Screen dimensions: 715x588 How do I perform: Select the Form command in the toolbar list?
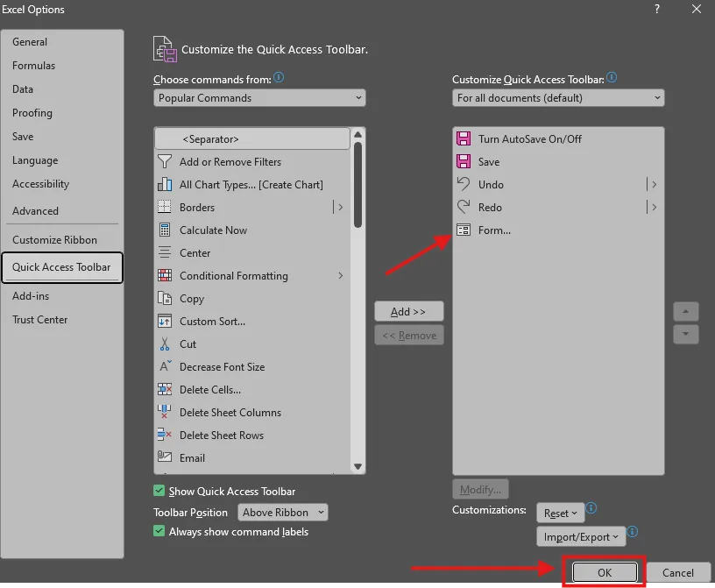tap(500, 230)
